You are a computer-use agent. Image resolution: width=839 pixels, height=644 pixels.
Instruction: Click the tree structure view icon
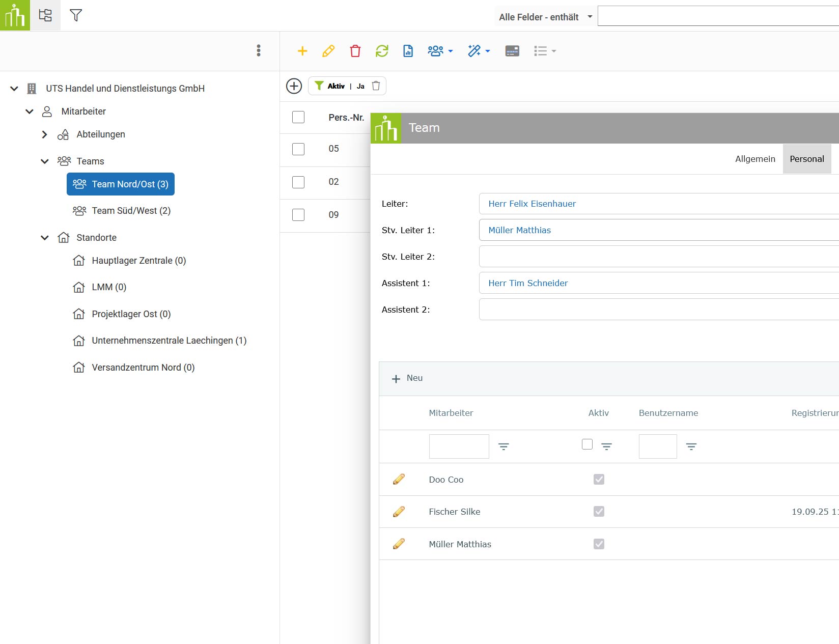(x=45, y=15)
